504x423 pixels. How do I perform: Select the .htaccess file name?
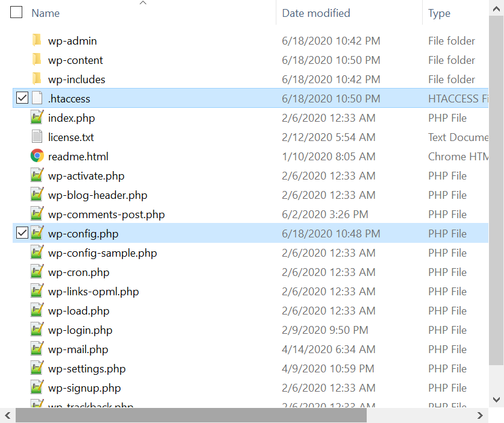[69, 99]
